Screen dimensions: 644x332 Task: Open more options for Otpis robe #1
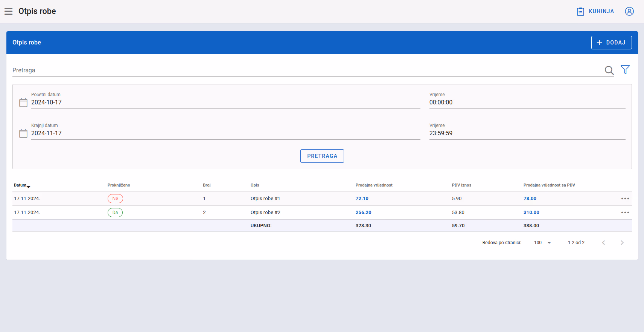tap(625, 199)
